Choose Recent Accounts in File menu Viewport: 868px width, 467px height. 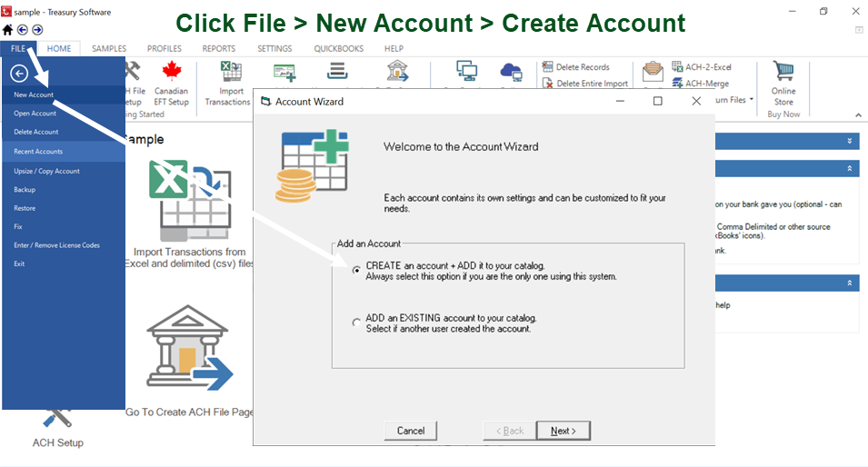coord(64,152)
